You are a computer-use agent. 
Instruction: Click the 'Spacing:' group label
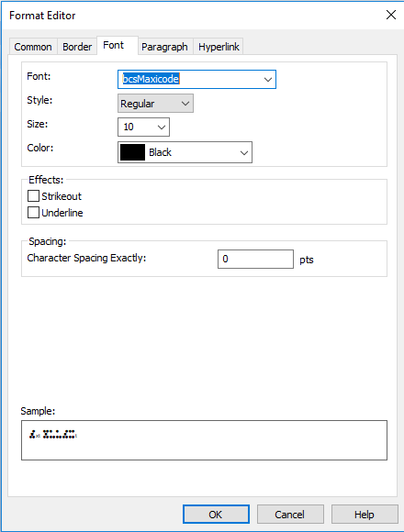click(48, 241)
